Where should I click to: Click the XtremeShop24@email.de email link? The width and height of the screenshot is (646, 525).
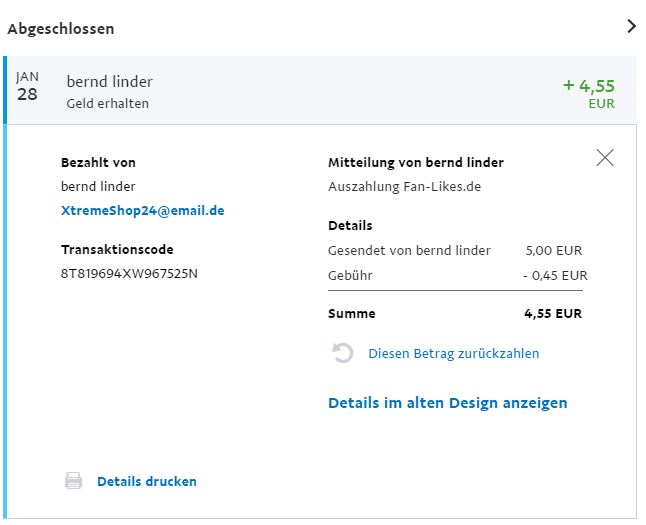tap(142, 211)
